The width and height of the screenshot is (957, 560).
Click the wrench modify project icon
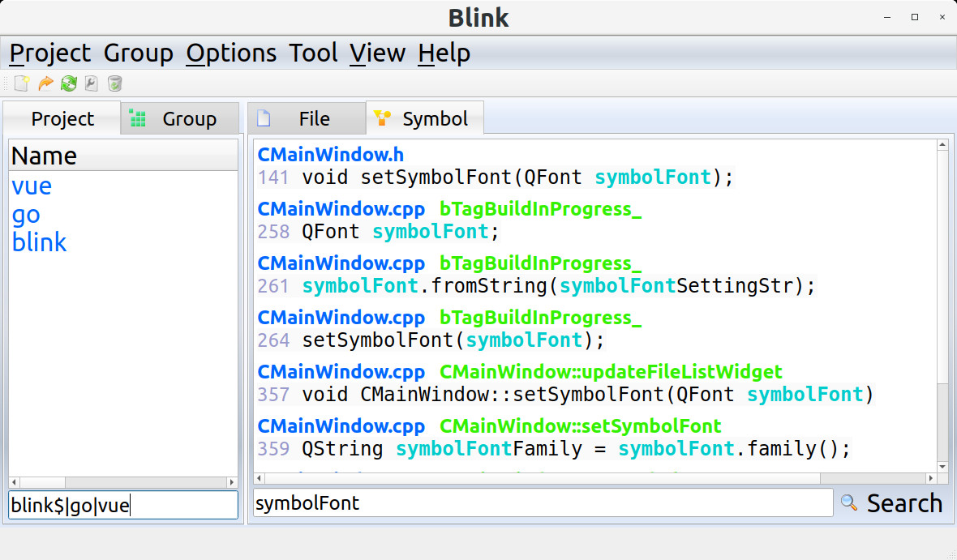[x=92, y=83]
